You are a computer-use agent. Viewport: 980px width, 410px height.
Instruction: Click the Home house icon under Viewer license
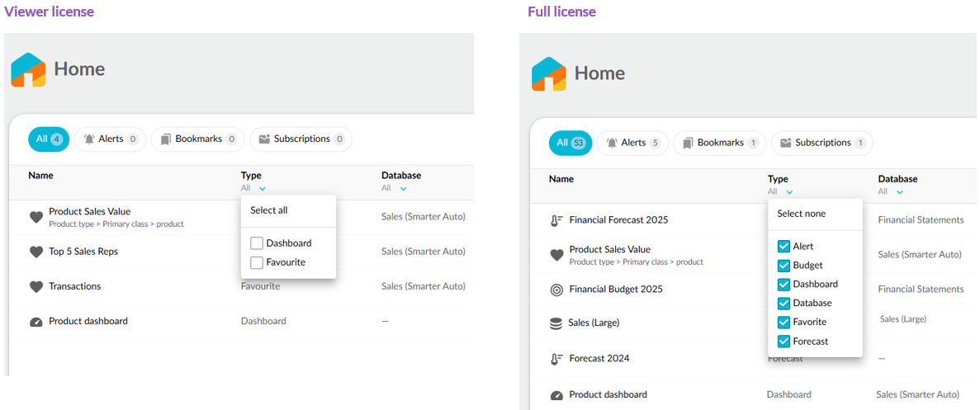click(28, 70)
